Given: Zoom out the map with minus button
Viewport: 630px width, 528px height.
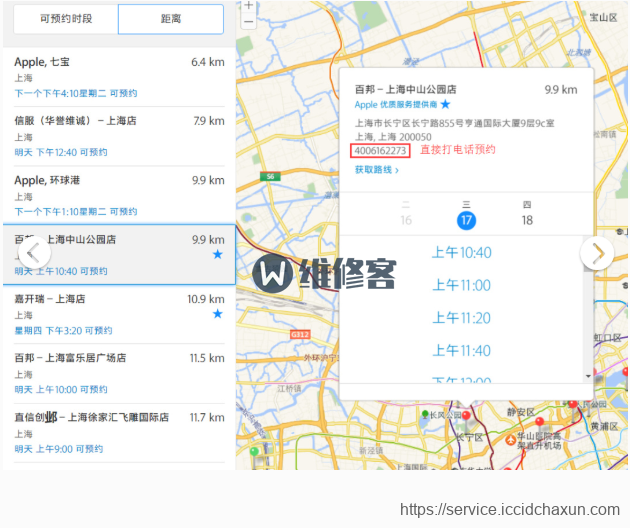Looking at the screenshot, I should coord(249,21).
